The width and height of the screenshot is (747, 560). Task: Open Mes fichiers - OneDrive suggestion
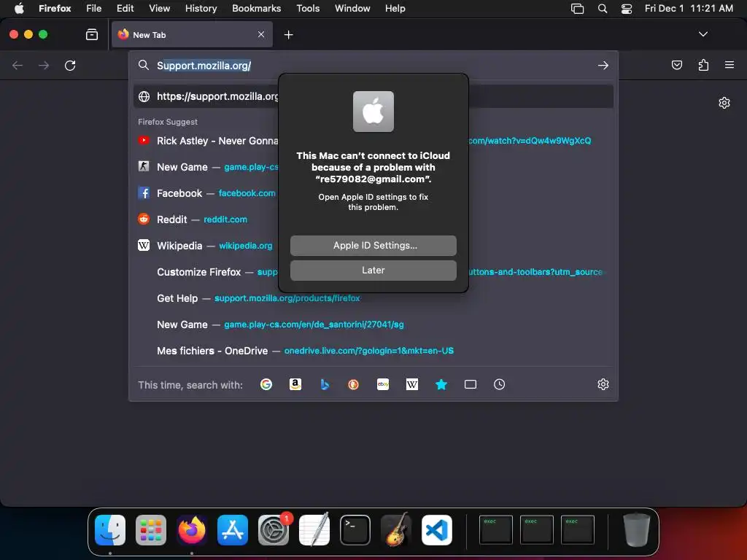pyautogui.click(x=373, y=351)
